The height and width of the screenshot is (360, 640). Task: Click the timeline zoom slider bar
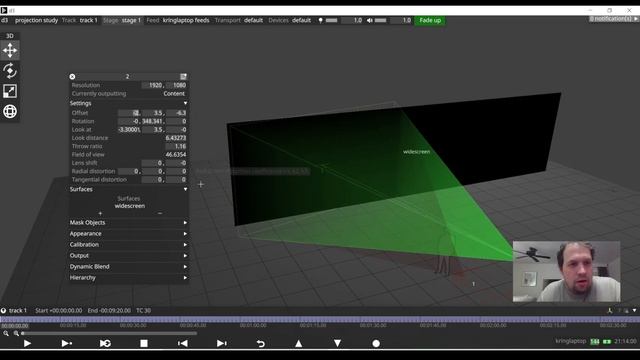tap(109, 333)
